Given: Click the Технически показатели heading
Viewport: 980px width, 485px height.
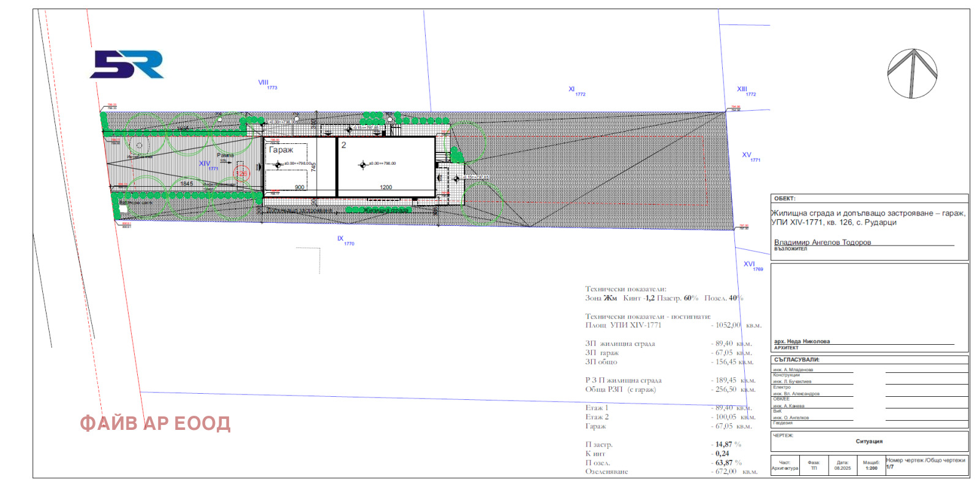Looking at the screenshot, I should click(x=625, y=288).
